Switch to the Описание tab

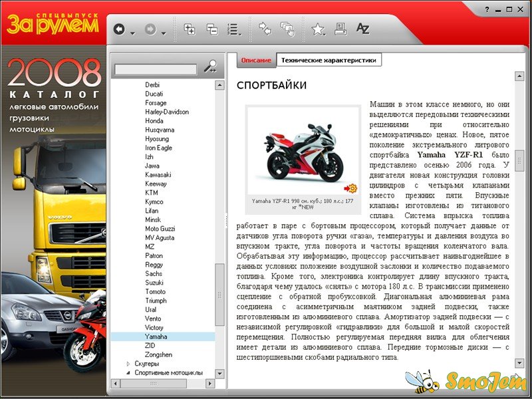pyautogui.click(x=256, y=61)
